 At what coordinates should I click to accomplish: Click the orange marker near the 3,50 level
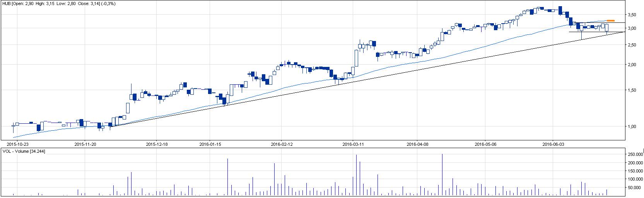click(x=611, y=20)
